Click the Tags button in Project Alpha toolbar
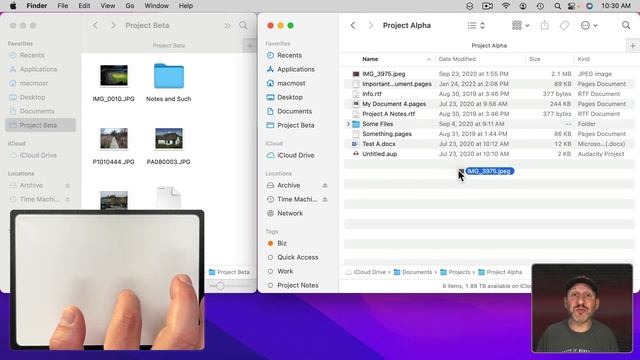The width and height of the screenshot is (640, 360). click(564, 25)
